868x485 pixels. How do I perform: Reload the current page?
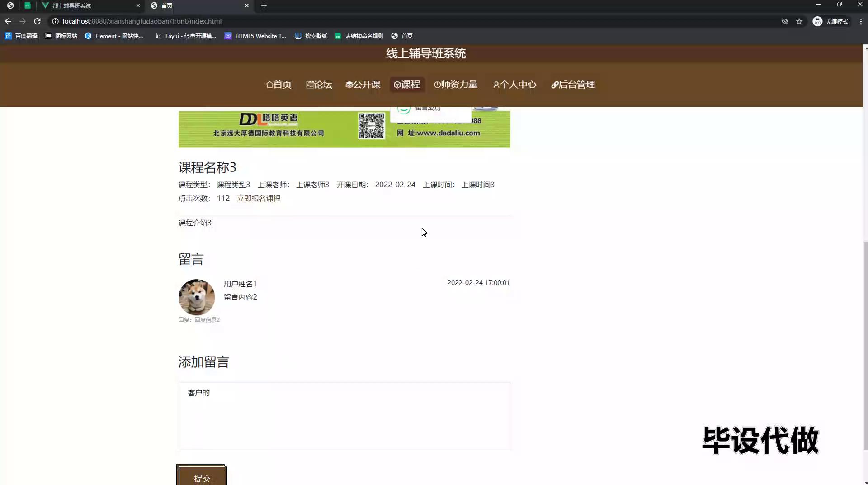[37, 21]
